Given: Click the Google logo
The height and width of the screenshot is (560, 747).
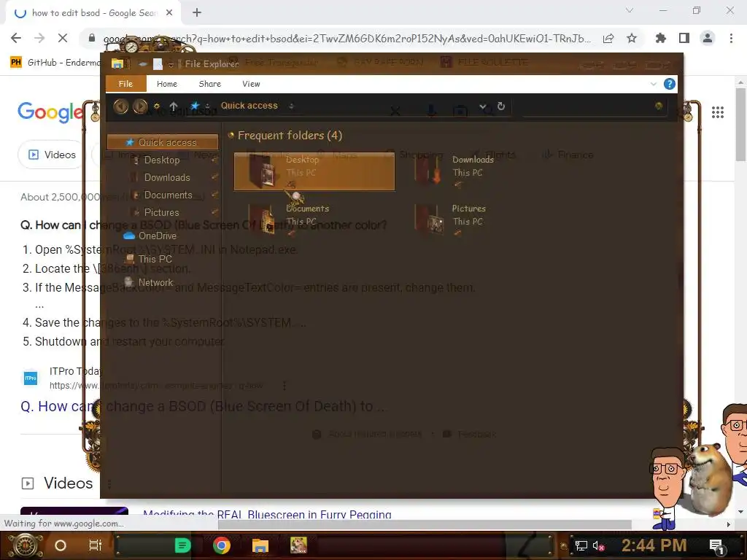Looking at the screenshot, I should (x=50, y=112).
